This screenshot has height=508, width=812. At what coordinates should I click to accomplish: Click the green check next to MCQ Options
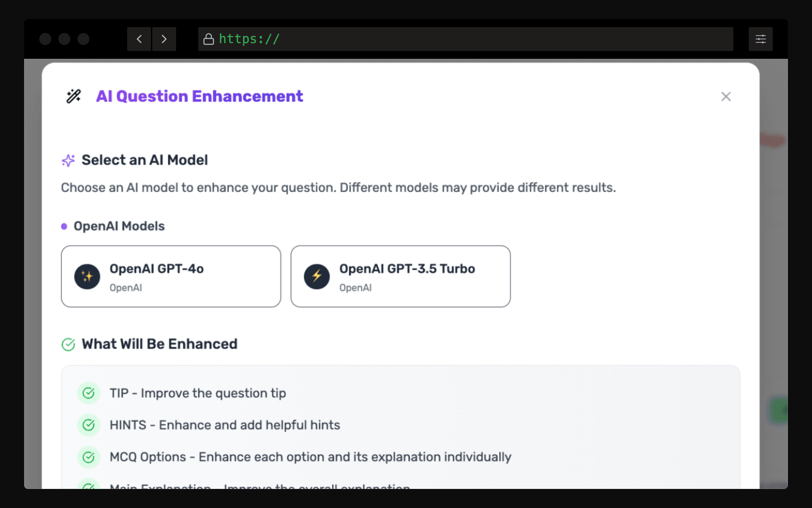click(x=88, y=457)
